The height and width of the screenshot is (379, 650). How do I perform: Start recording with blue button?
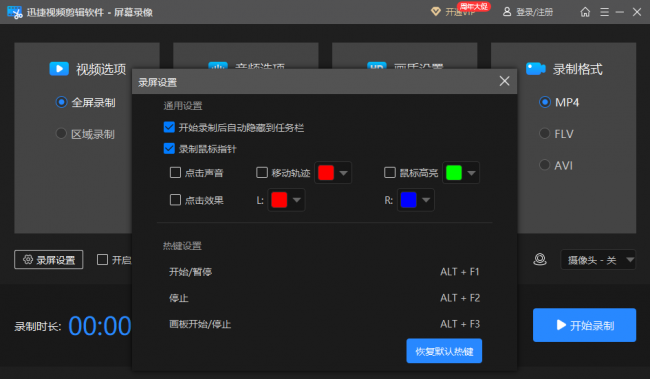(584, 325)
